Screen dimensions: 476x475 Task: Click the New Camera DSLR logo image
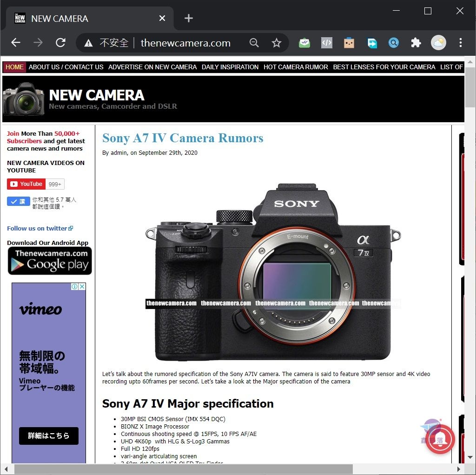point(24,99)
